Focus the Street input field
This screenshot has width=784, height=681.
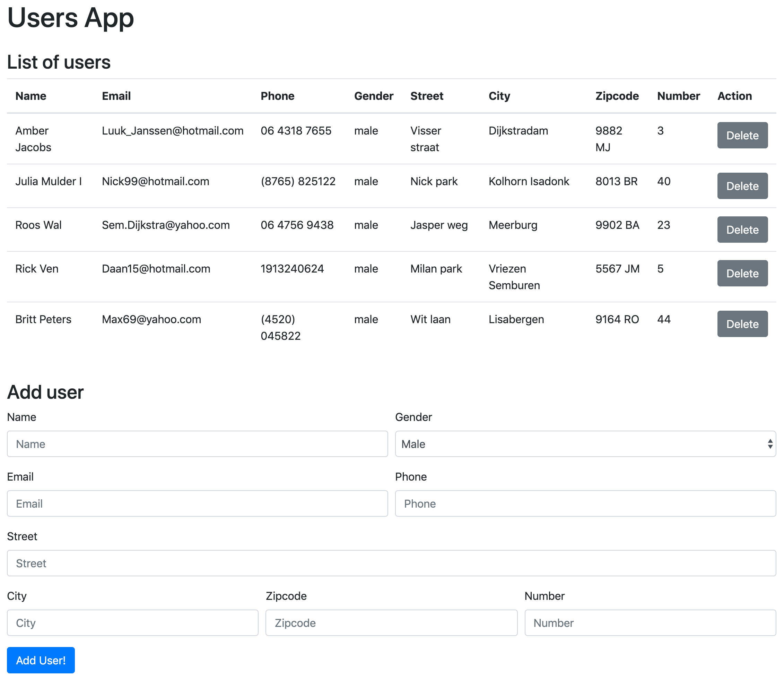pyautogui.click(x=391, y=563)
